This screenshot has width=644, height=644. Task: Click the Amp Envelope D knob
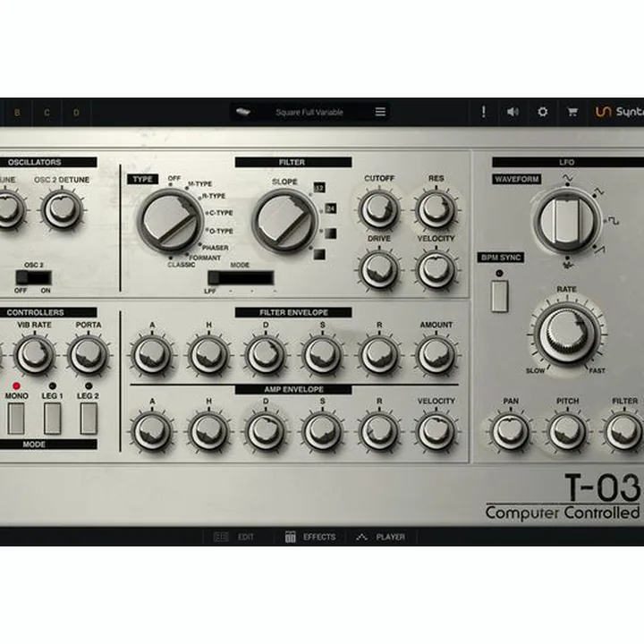coord(266,431)
